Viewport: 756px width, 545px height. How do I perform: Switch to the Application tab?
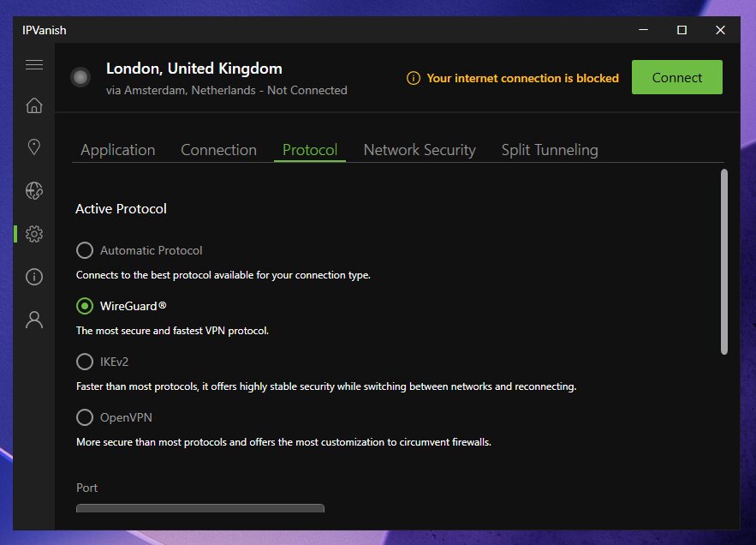117,149
